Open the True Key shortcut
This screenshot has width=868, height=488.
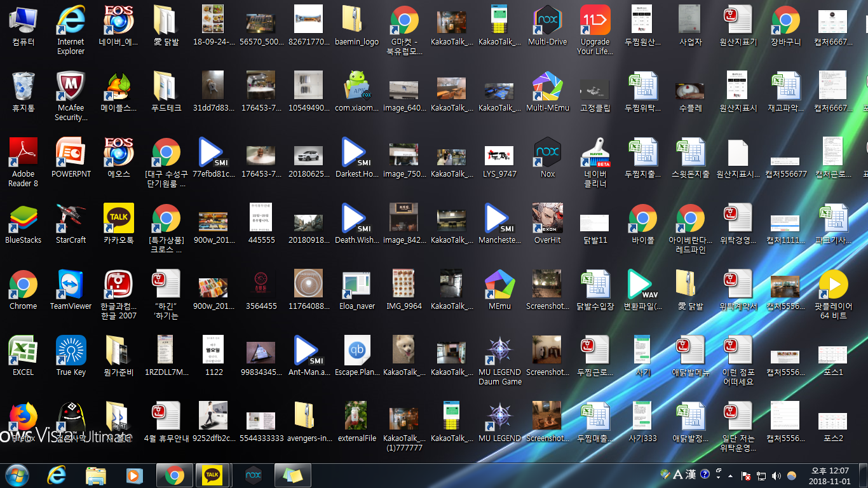pyautogui.click(x=71, y=351)
